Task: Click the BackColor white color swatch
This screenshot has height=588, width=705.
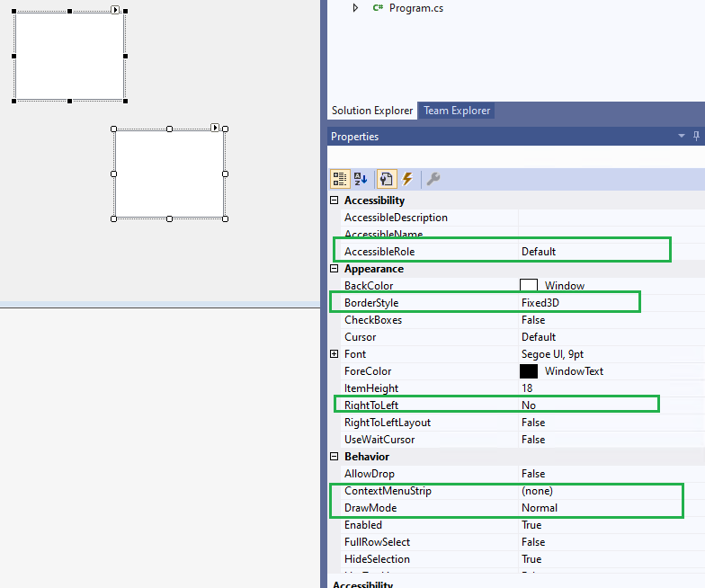Action: 529,286
